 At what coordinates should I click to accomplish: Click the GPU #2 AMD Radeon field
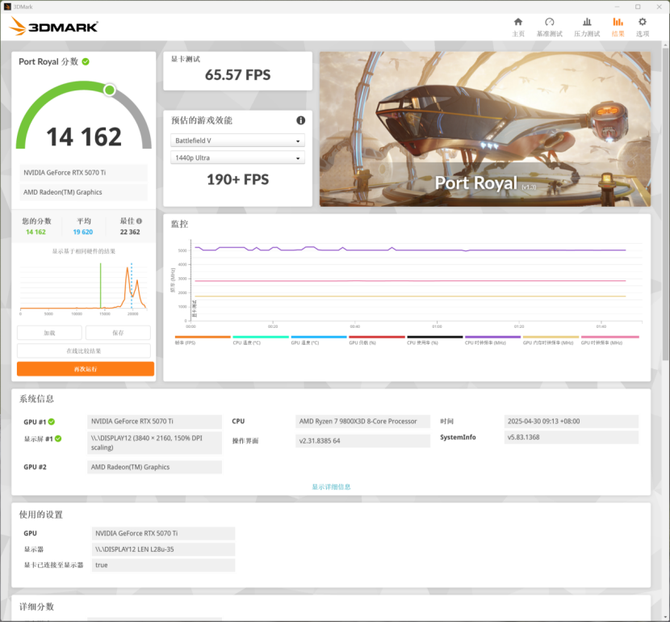point(154,467)
